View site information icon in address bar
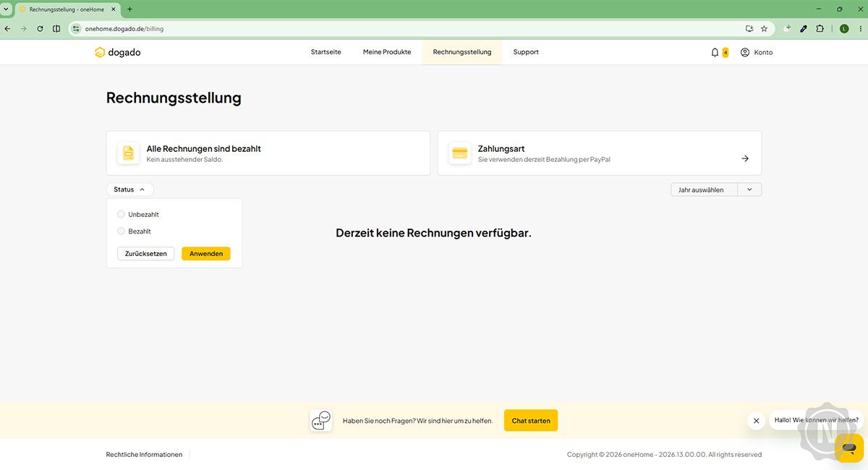 76,29
